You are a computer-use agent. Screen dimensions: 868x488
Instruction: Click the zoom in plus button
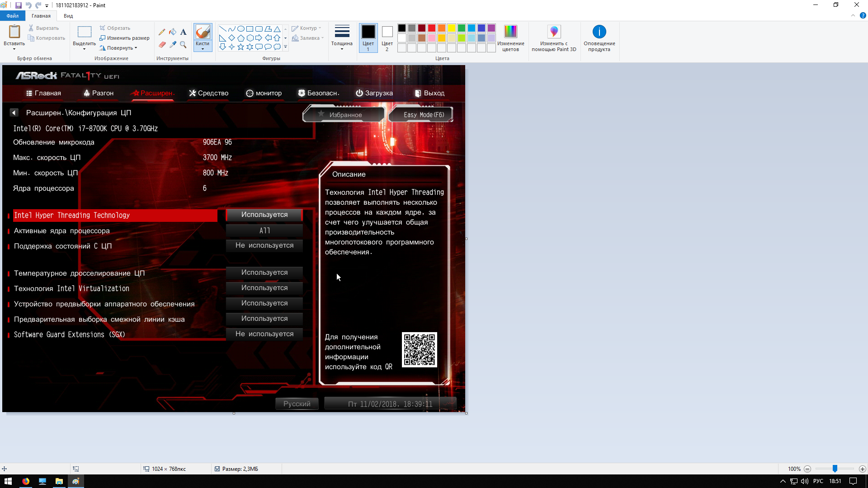[862, 469]
